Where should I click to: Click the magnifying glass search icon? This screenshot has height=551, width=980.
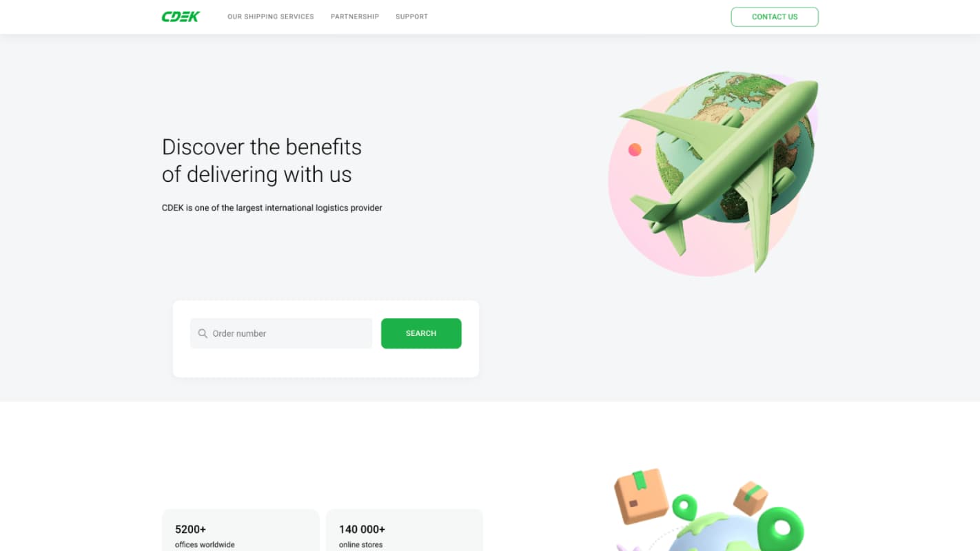(203, 333)
